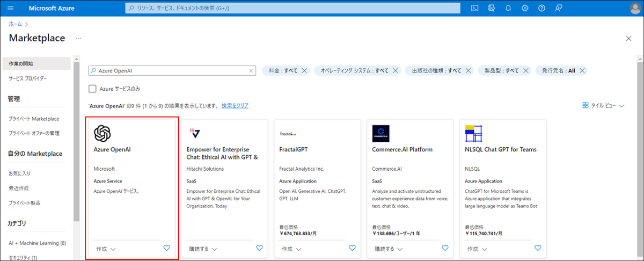The image size is (644, 261).
Task: Open FractalGPT card title
Action: click(x=294, y=149)
